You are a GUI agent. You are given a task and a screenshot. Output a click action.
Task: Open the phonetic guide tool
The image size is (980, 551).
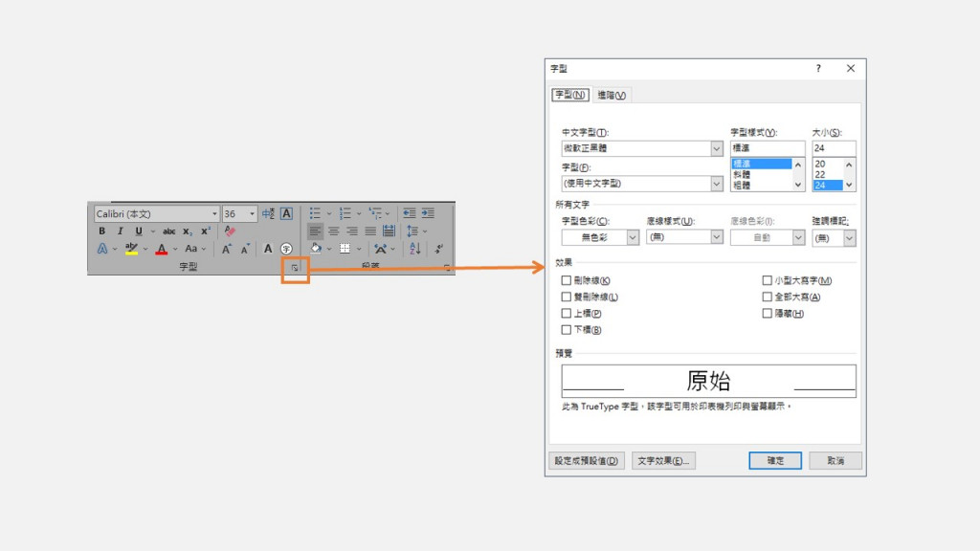(268, 213)
